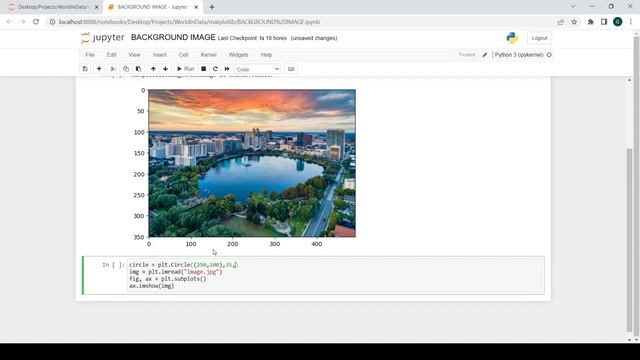Close the BACKGROUND IMAGE browser tab
This screenshot has height=360, width=640.
tap(196, 7)
